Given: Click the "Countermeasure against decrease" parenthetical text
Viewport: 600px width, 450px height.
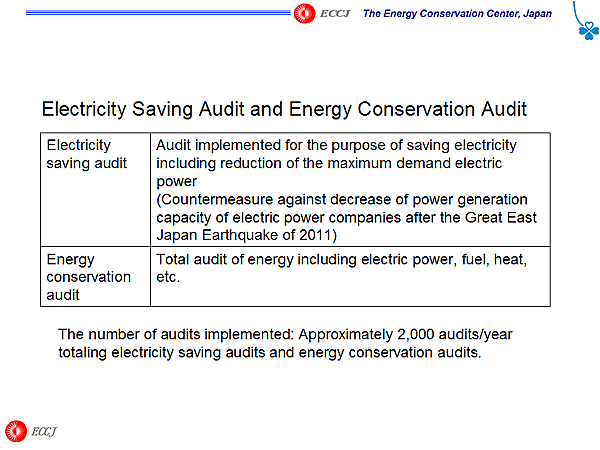Looking at the screenshot, I should click(341, 200).
